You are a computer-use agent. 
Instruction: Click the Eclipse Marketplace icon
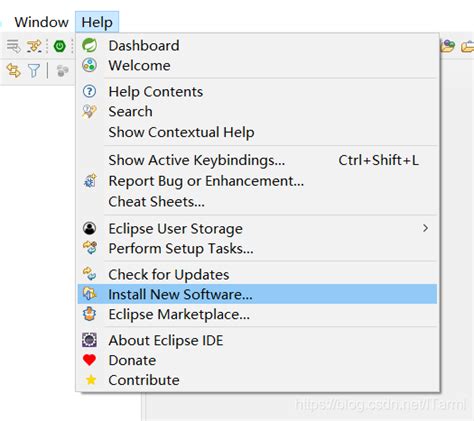pyautogui.click(x=89, y=314)
